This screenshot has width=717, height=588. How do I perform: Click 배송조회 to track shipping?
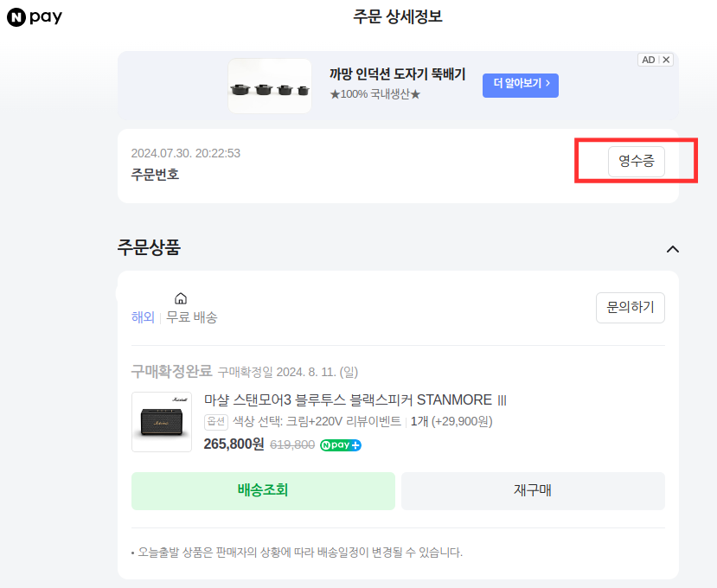(x=263, y=490)
